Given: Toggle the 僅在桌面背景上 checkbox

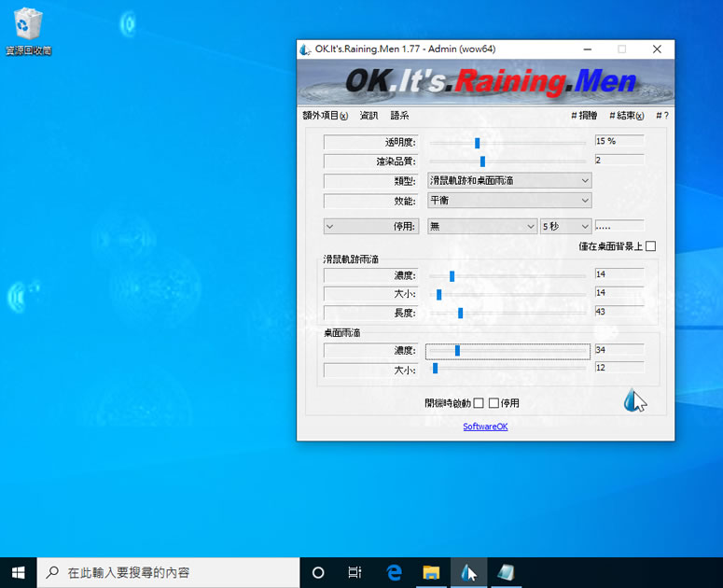Looking at the screenshot, I should [x=650, y=246].
